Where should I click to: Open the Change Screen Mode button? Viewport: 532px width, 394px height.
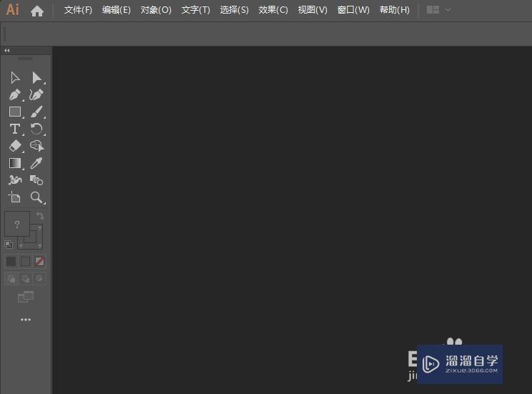click(x=26, y=297)
